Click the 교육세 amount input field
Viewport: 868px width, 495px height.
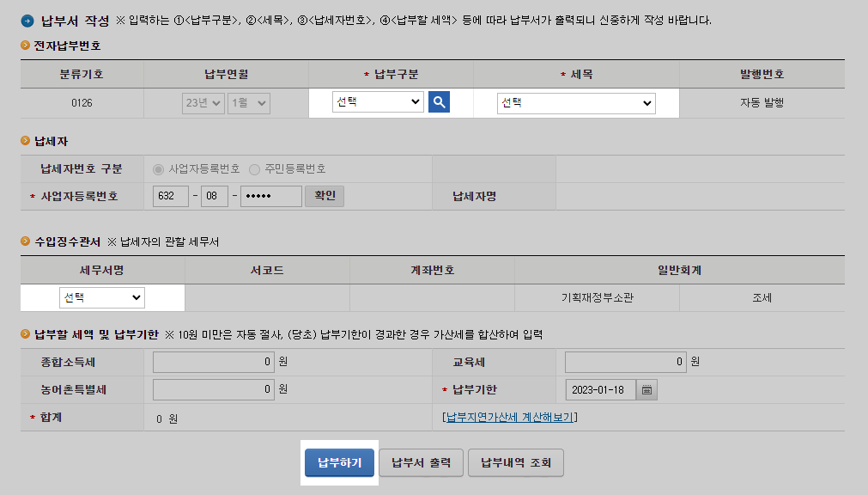click(x=626, y=362)
